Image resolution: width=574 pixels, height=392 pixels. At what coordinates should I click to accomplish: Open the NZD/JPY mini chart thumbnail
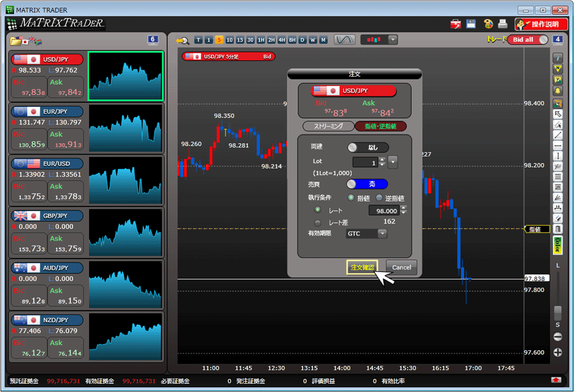[125, 336]
